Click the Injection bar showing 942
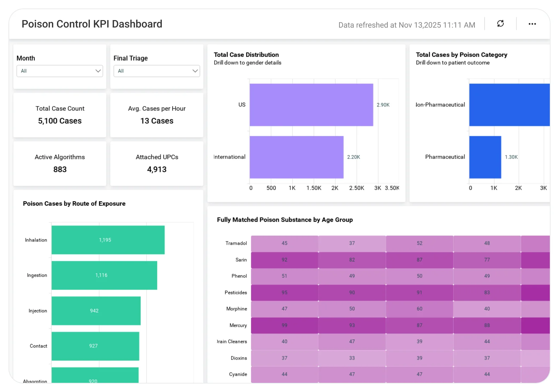Screen dimensions: 559x392 (96, 311)
